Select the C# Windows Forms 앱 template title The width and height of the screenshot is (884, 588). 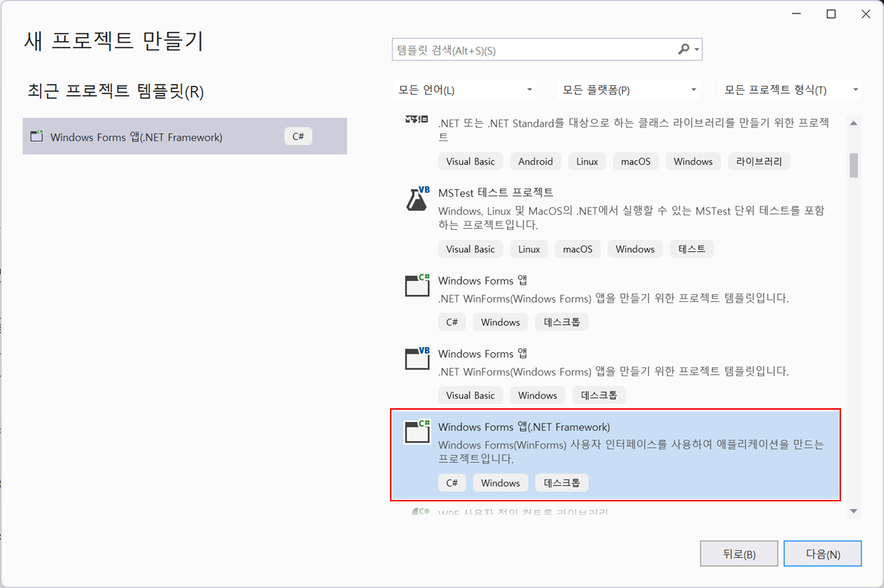482,280
